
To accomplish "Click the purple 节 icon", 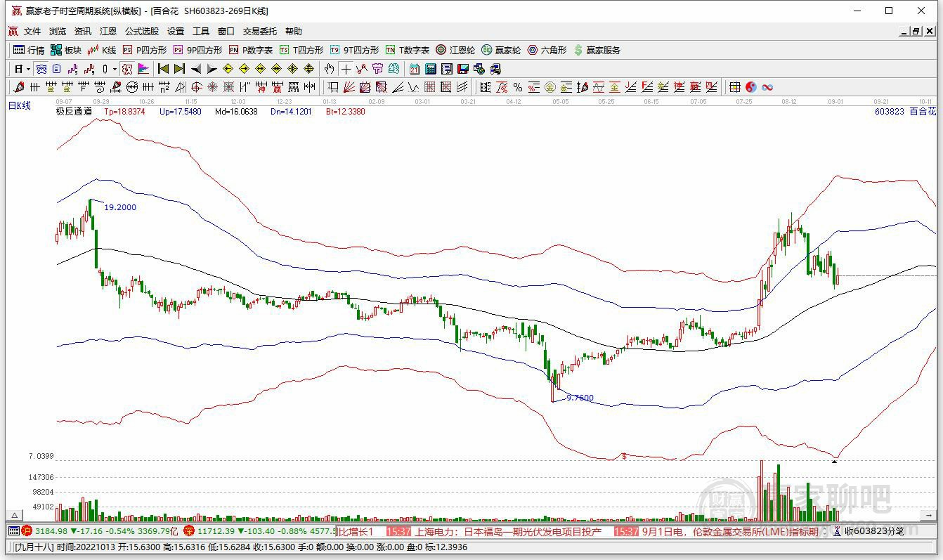I will tap(377, 69).
